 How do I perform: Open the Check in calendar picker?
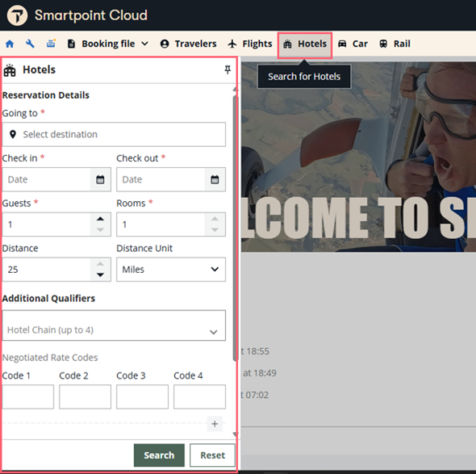[100, 179]
